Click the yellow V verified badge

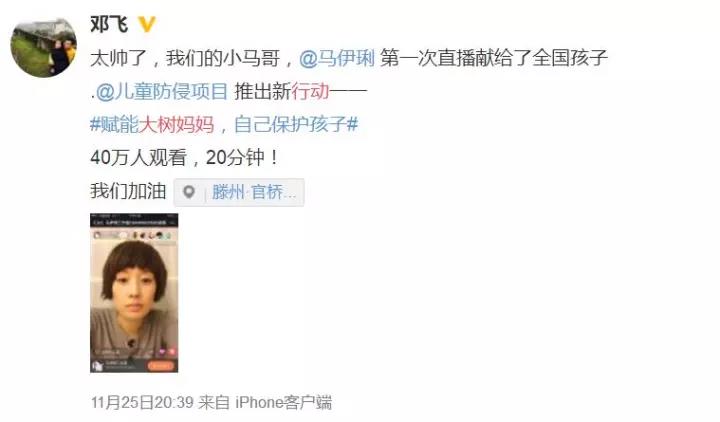coord(147,24)
